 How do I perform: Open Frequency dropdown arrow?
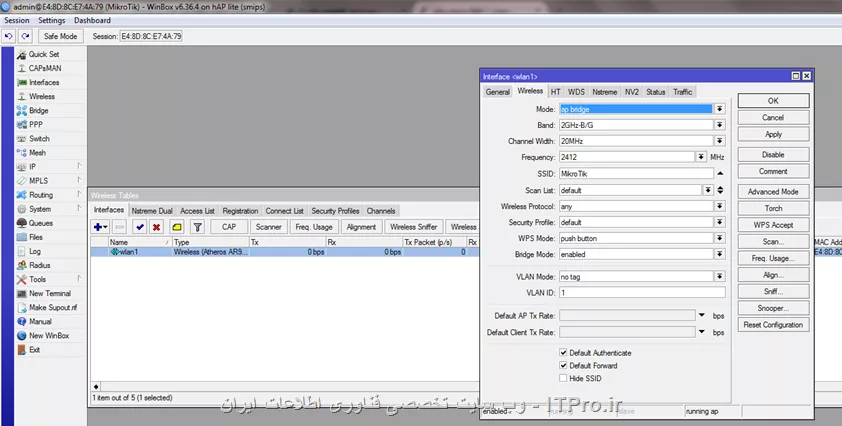click(x=701, y=157)
